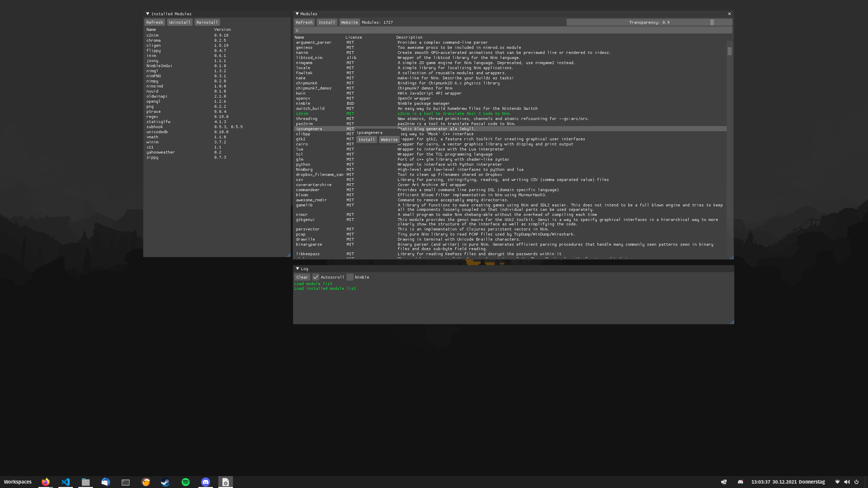Click the volume icon in system tray
This screenshot has width=868, height=488.
[x=847, y=482]
